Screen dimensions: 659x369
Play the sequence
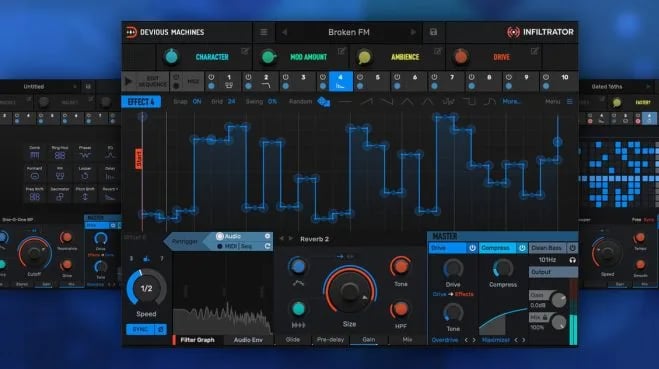[x=129, y=81]
